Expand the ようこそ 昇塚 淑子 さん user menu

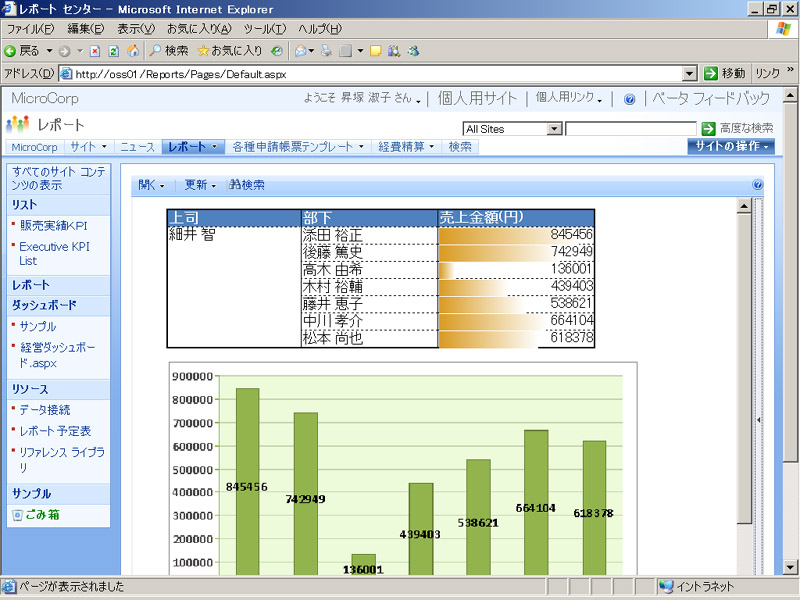(x=362, y=98)
